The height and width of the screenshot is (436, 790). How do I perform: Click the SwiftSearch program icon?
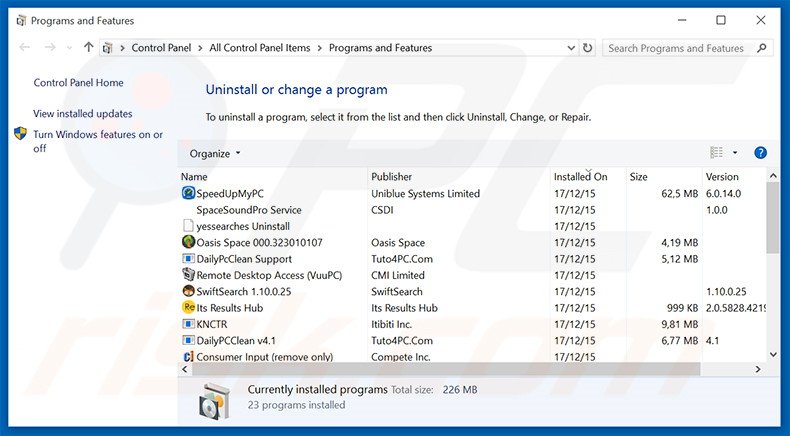click(x=188, y=291)
